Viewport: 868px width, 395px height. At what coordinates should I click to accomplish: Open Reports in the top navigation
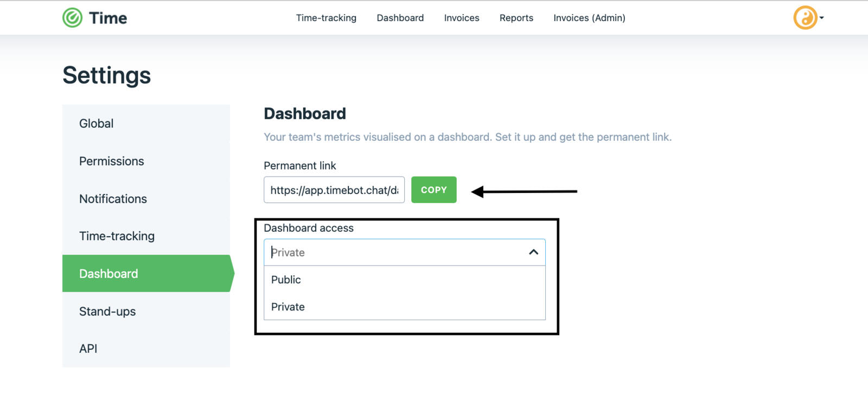click(516, 18)
